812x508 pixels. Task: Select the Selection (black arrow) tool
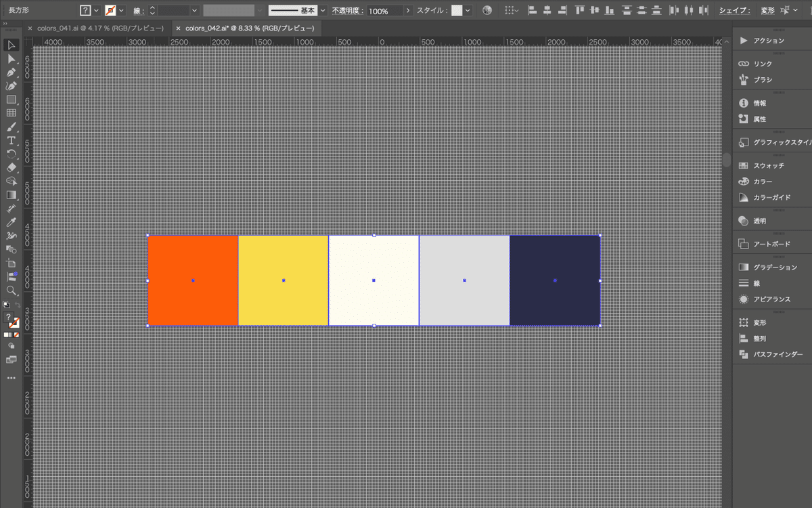click(11, 45)
